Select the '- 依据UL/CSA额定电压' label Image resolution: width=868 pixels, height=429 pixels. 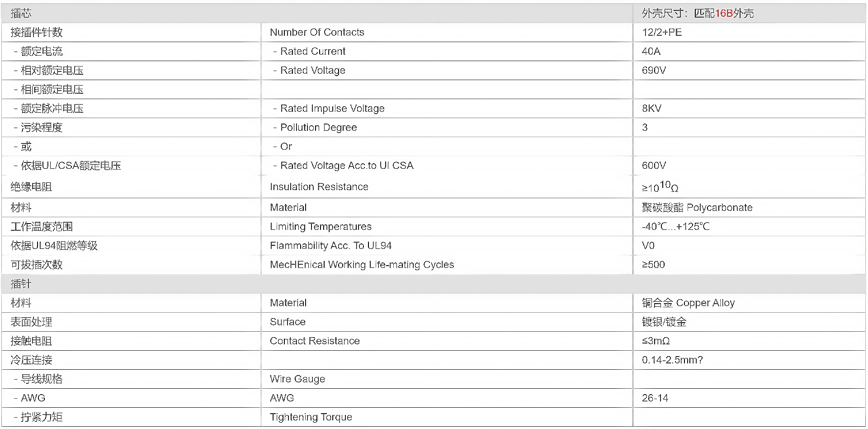(x=67, y=165)
